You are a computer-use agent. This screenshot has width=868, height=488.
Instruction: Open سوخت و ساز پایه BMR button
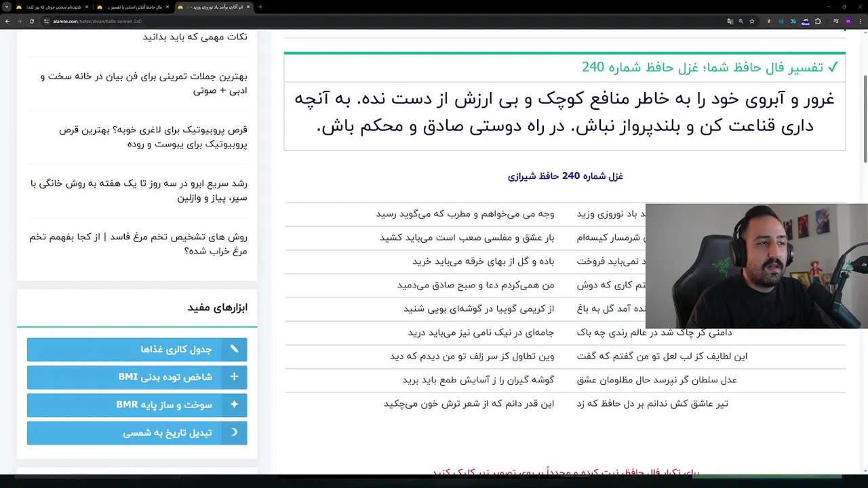coord(137,405)
